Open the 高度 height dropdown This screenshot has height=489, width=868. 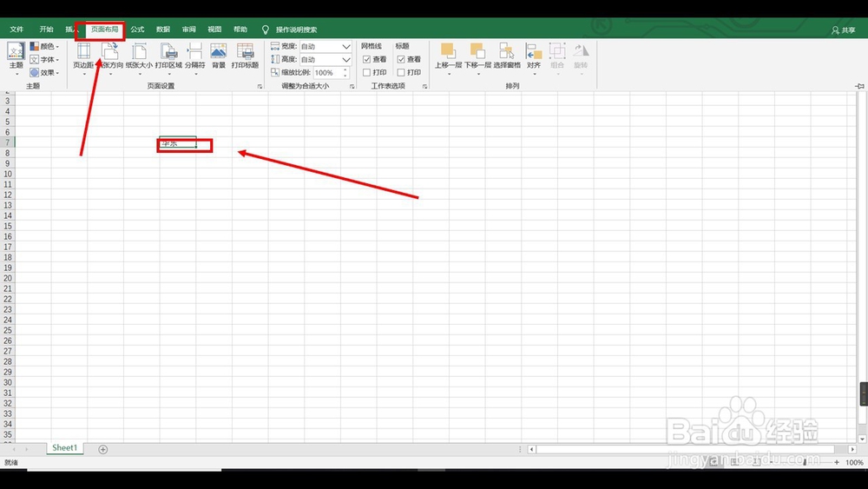coord(346,59)
